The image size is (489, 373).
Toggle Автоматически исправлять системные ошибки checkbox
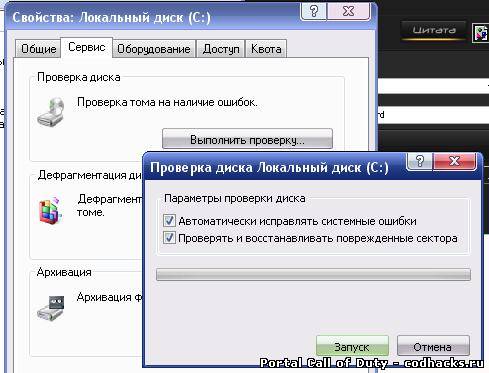pyautogui.click(x=169, y=220)
